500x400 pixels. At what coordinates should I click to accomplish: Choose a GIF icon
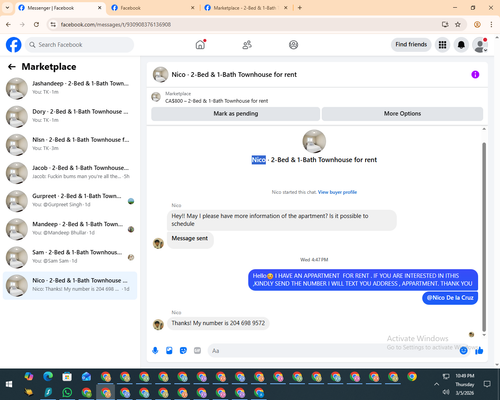(197, 350)
